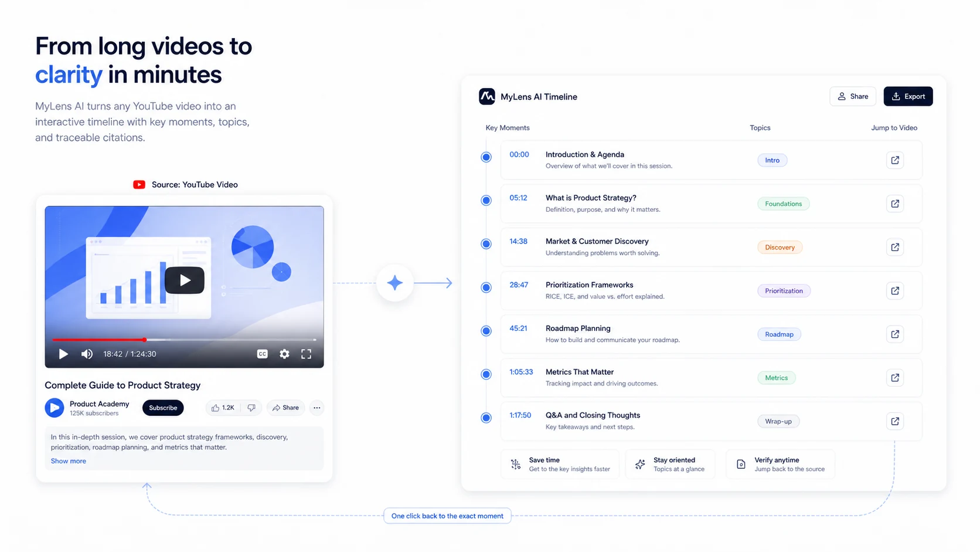This screenshot has height=552, width=980.
Task: Select timeline marker for 05:12
Action: click(486, 201)
